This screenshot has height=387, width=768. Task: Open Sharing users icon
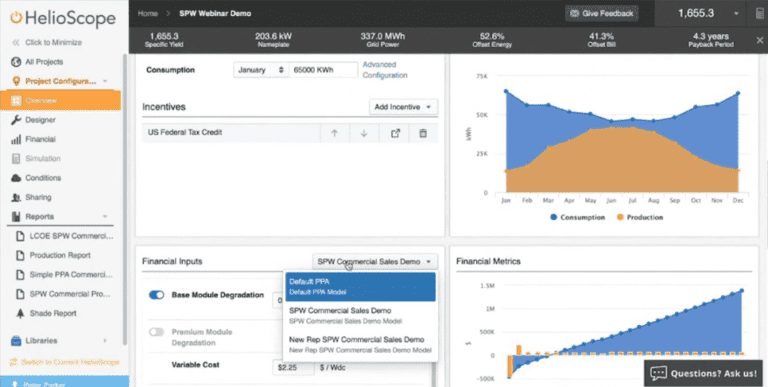(x=16, y=197)
